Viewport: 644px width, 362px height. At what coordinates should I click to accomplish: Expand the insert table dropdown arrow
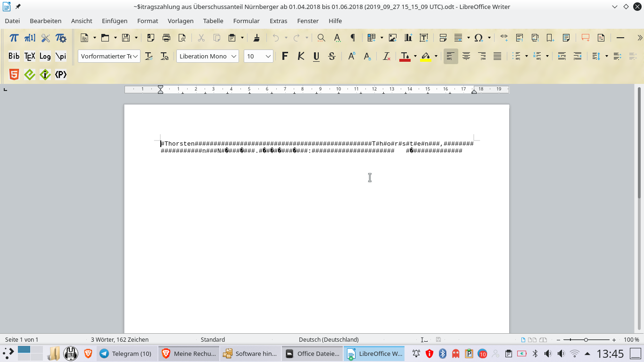(381, 38)
